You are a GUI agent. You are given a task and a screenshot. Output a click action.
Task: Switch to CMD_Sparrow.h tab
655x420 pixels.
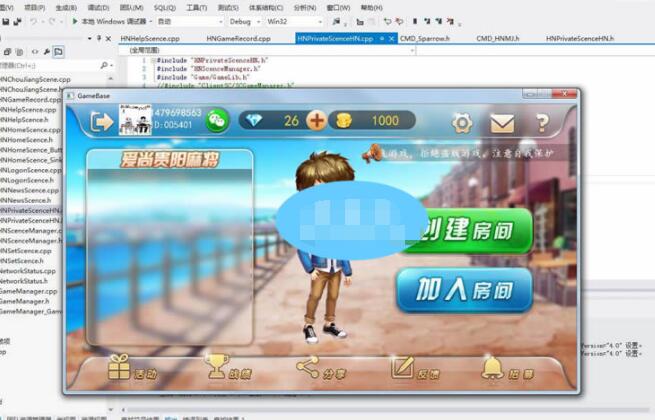tap(425, 38)
